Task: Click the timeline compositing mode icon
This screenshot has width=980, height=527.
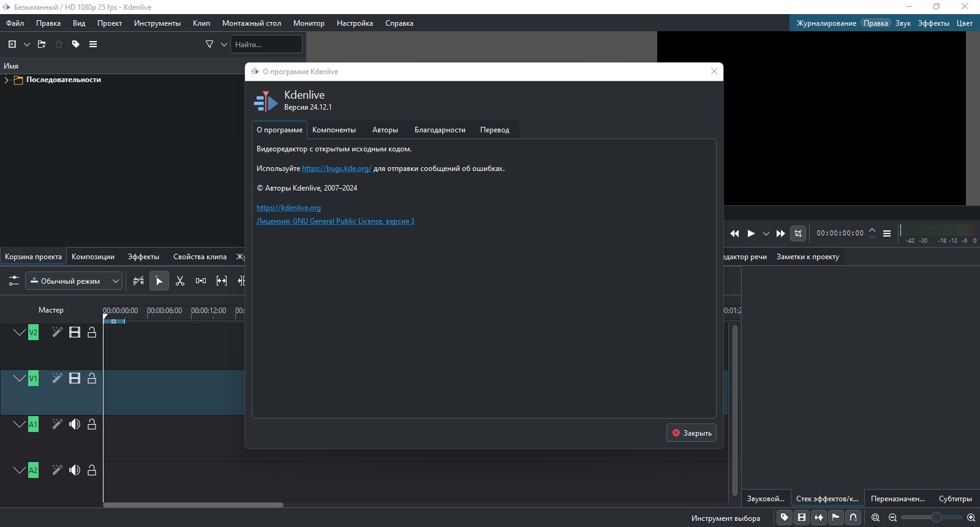Action: pos(138,281)
